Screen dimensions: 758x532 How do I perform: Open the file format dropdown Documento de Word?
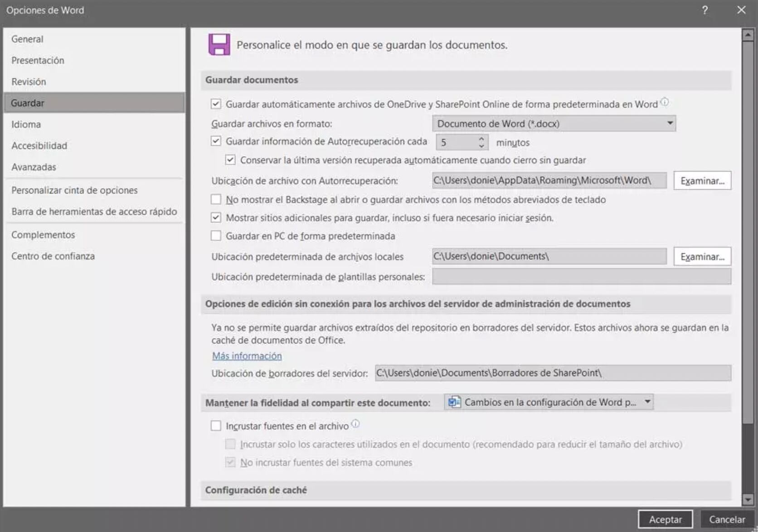tap(554, 124)
